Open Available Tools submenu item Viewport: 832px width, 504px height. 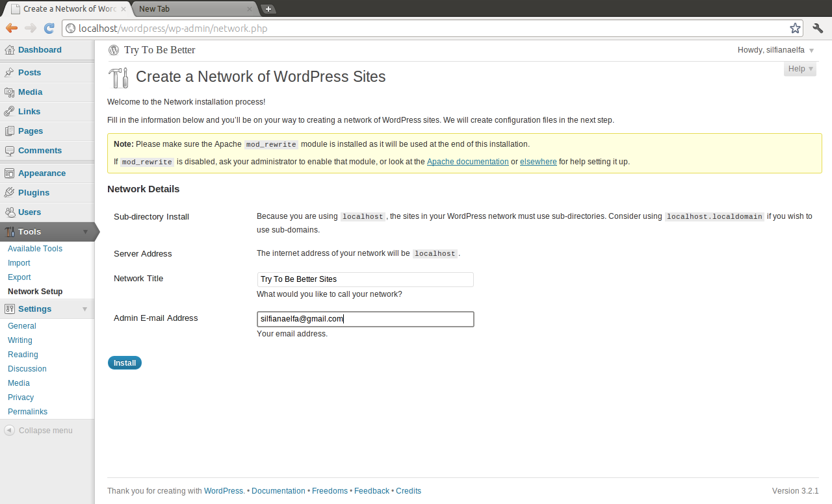pyautogui.click(x=35, y=249)
